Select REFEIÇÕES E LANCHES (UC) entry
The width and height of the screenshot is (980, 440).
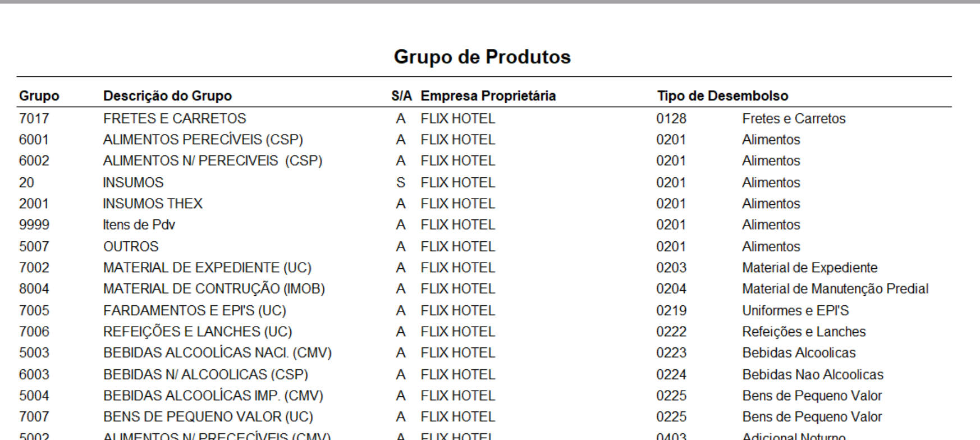click(198, 332)
